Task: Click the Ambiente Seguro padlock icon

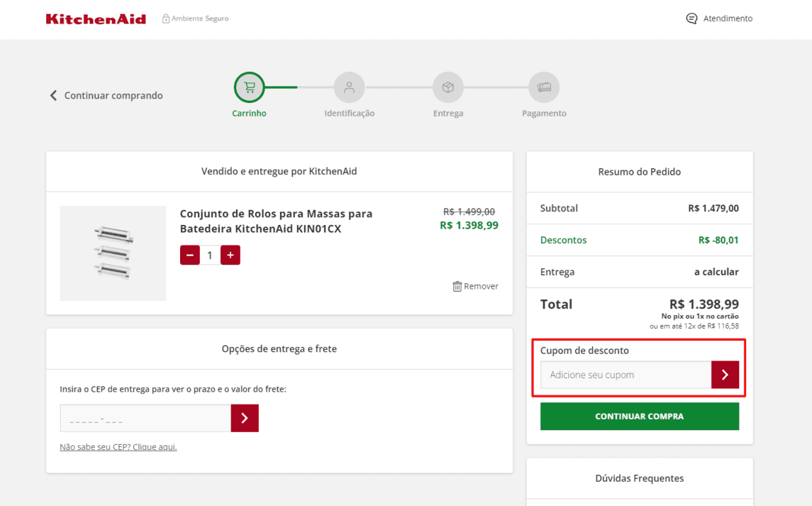Action: 166,18
